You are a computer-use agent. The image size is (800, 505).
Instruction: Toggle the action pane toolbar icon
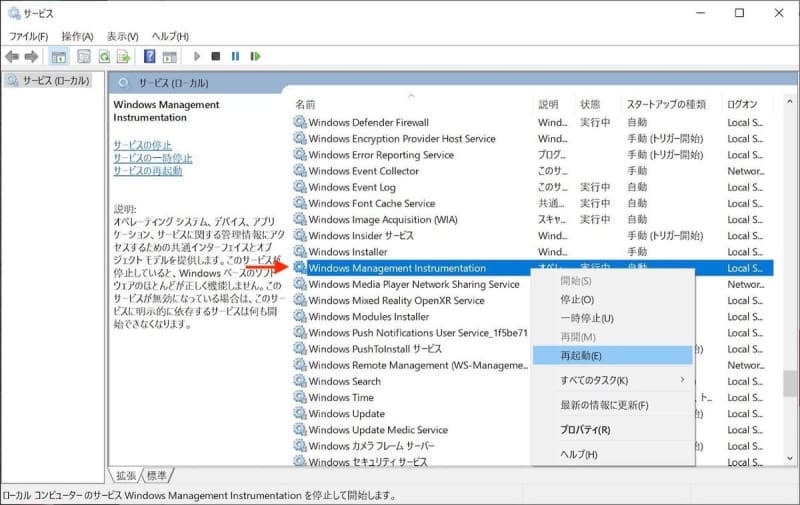(169, 57)
